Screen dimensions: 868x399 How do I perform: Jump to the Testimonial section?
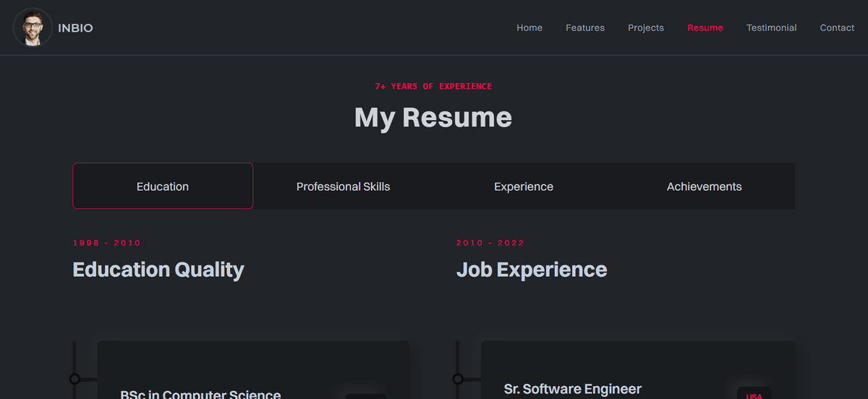[771, 28]
